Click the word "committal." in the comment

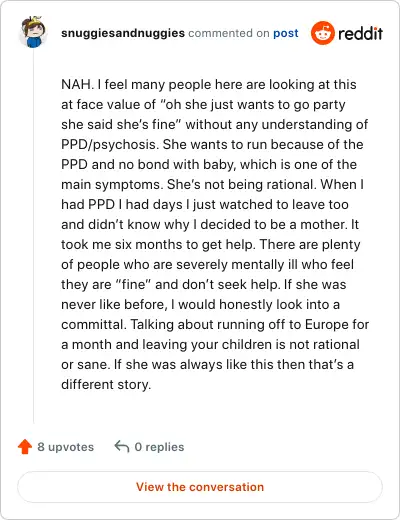pos(94,324)
